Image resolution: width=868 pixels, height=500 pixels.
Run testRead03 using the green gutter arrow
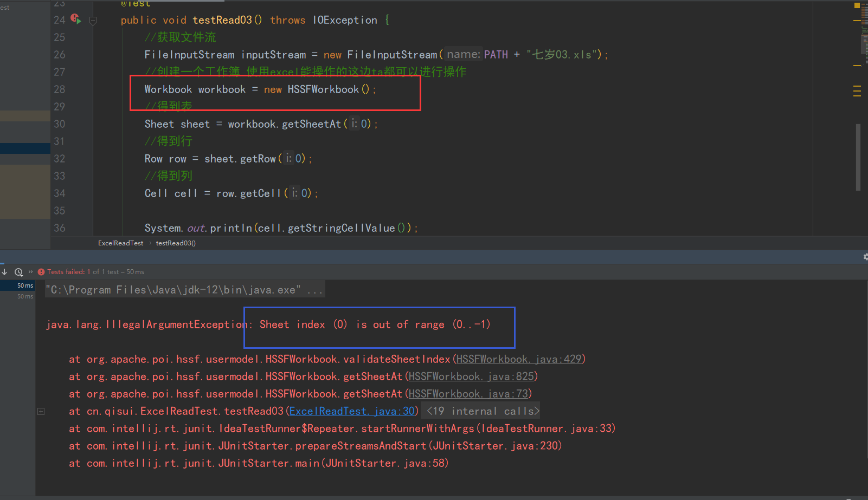point(78,21)
